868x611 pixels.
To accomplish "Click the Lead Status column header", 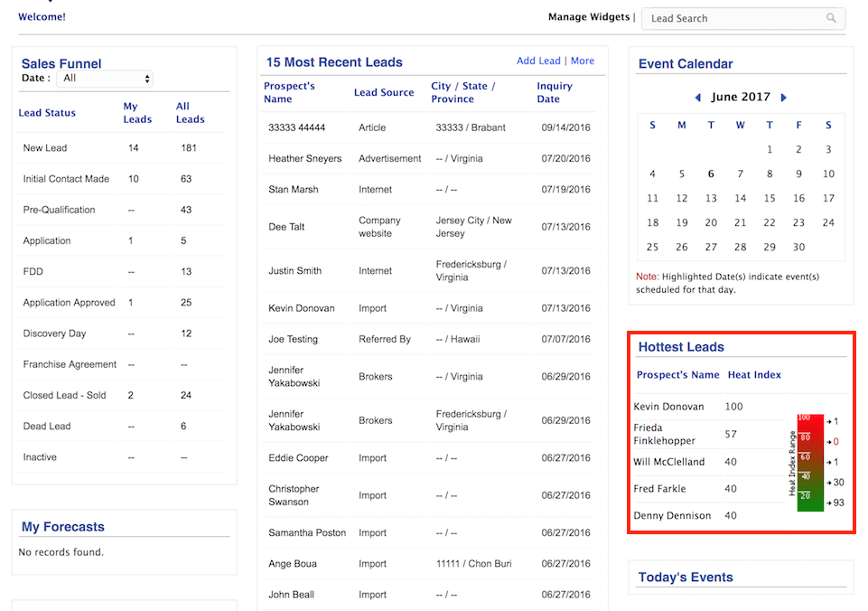I will click(x=47, y=112).
